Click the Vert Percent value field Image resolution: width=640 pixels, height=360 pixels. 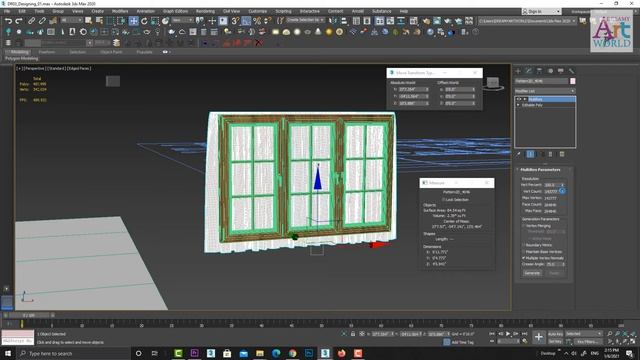click(551, 185)
